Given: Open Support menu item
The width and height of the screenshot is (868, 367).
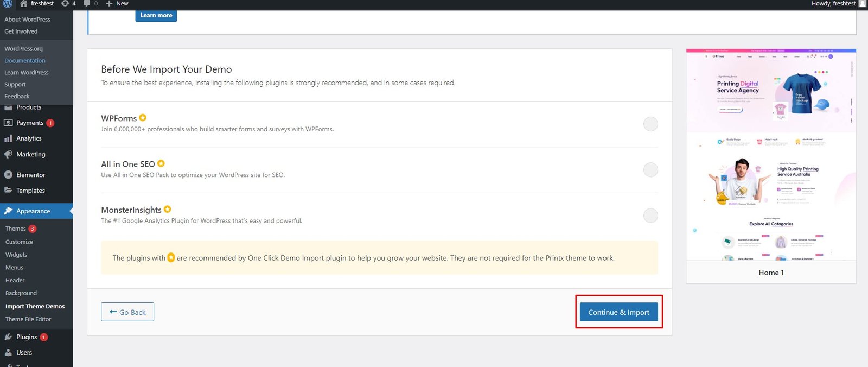Looking at the screenshot, I should 15,85.
